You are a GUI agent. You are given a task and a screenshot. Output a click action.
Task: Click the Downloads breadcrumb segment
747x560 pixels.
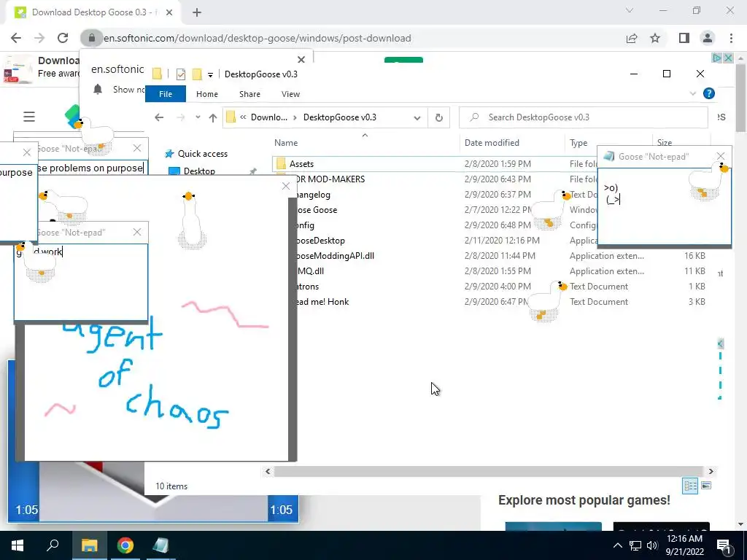[x=268, y=117]
